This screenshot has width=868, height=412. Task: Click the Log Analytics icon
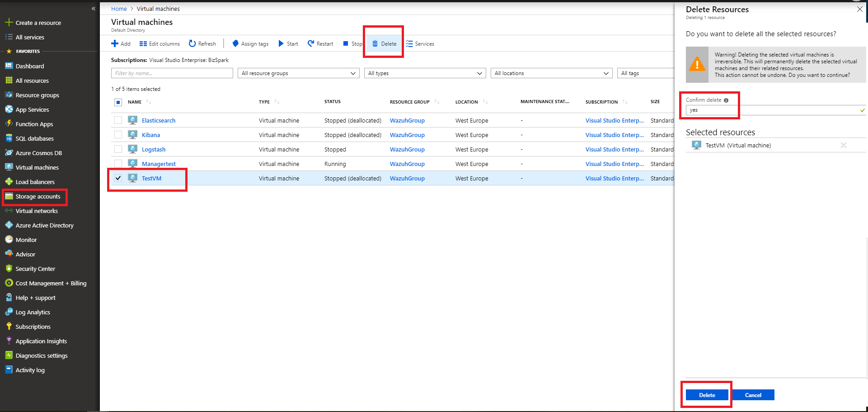(x=9, y=312)
